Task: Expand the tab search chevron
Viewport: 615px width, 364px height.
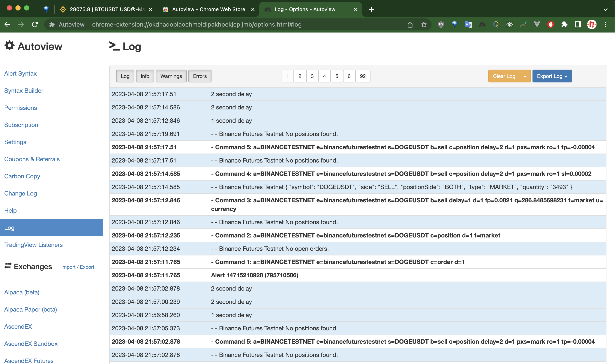Action: (605, 9)
